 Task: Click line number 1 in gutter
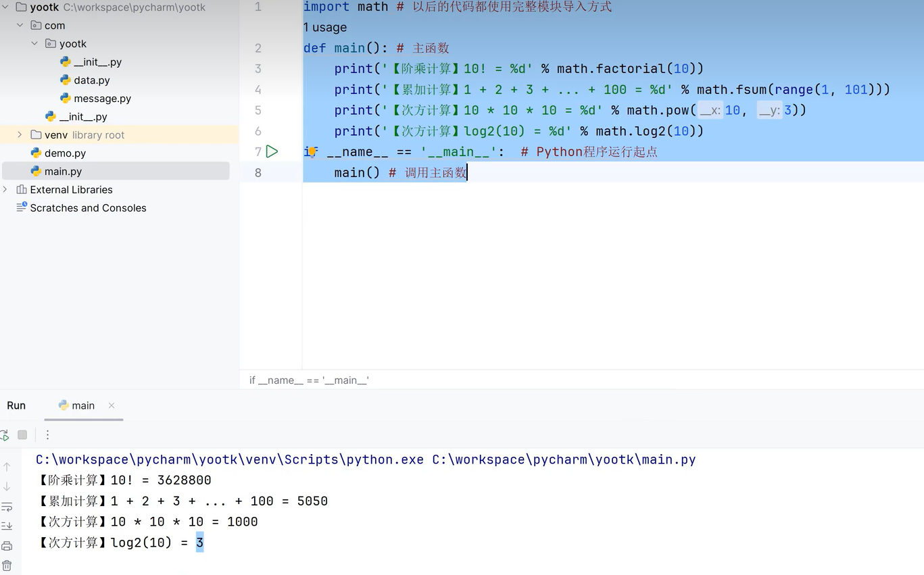coord(258,7)
